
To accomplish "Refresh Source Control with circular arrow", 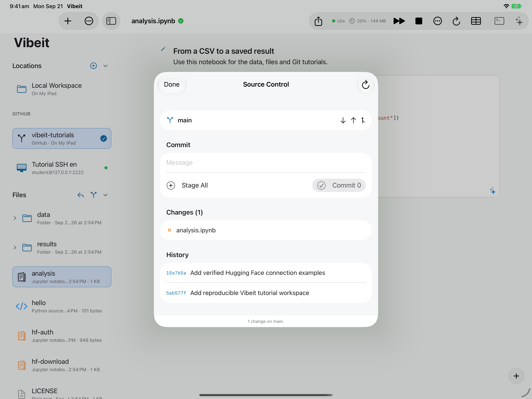I will [x=366, y=84].
